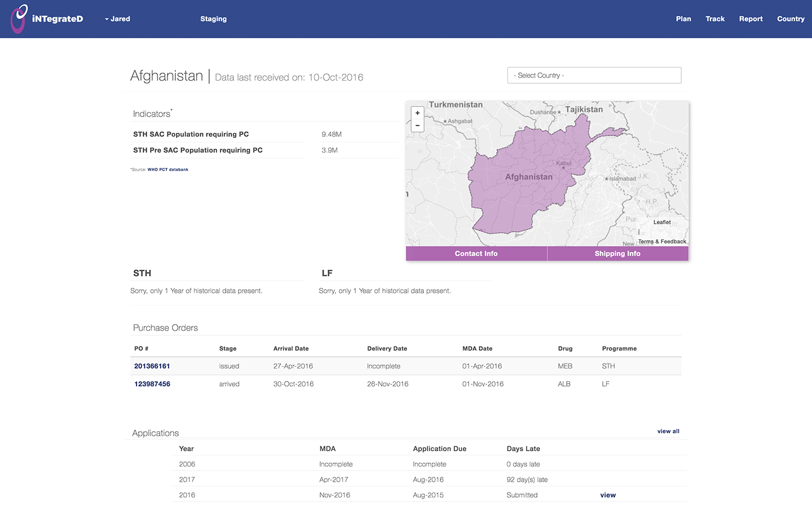Click the Days Late column header

click(523, 449)
